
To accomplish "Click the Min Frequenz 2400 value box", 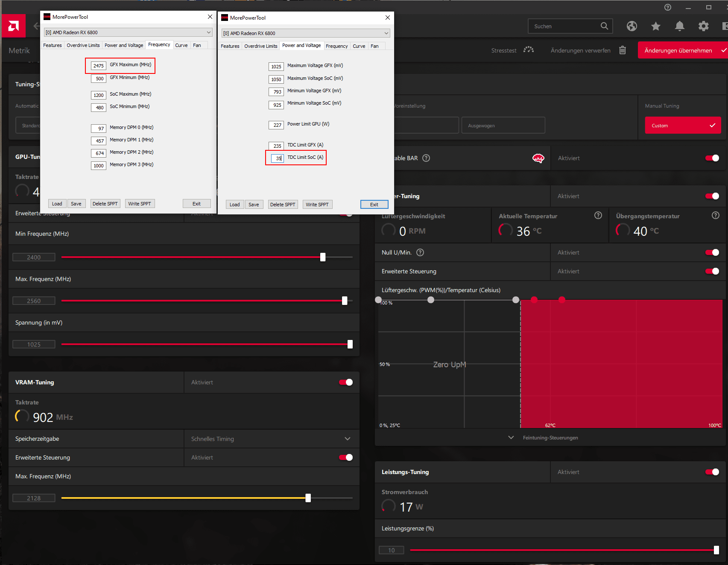I will 34,257.
